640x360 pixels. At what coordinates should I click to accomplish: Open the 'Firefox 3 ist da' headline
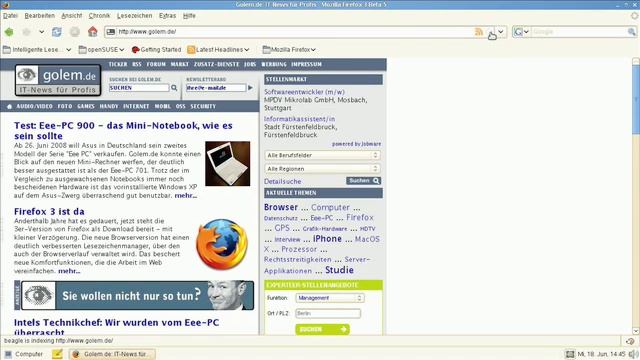(x=49, y=211)
